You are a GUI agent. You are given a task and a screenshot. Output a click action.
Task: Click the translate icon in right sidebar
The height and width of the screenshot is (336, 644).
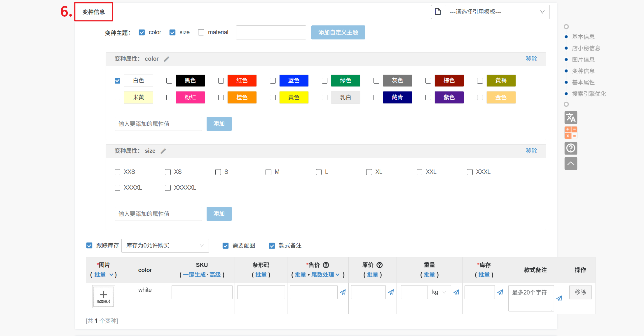coord(571,118)
